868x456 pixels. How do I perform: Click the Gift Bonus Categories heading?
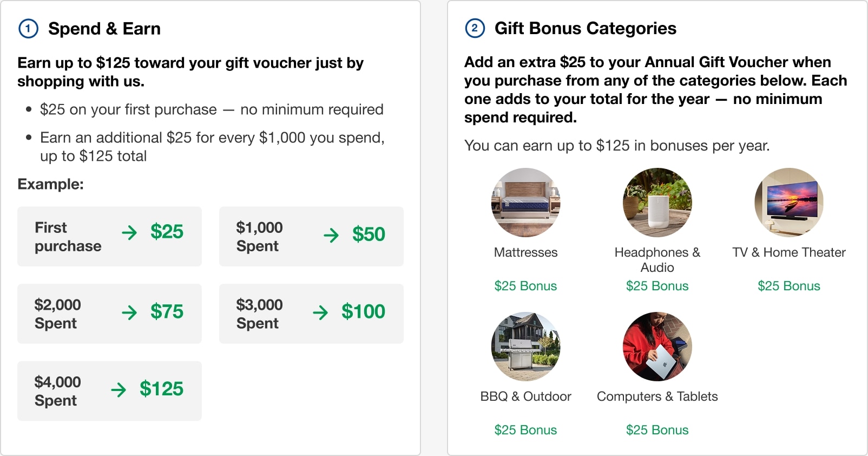click(585, 28)
